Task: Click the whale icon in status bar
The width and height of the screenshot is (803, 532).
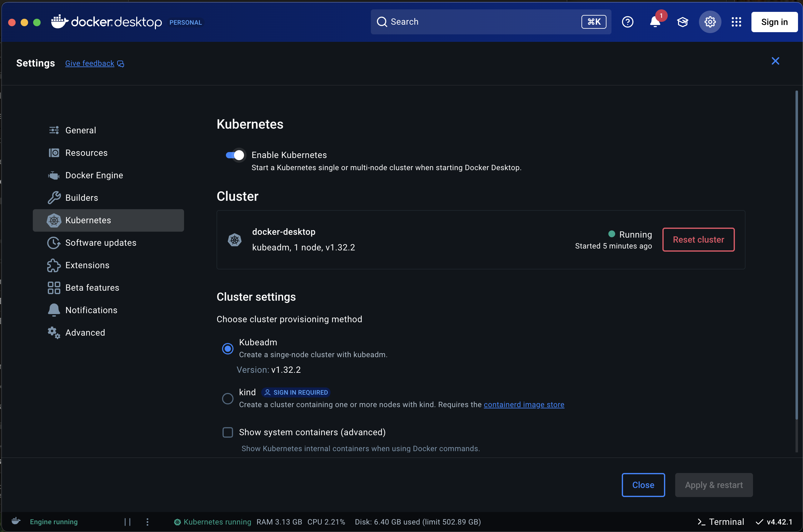Action: pos(16,521)
